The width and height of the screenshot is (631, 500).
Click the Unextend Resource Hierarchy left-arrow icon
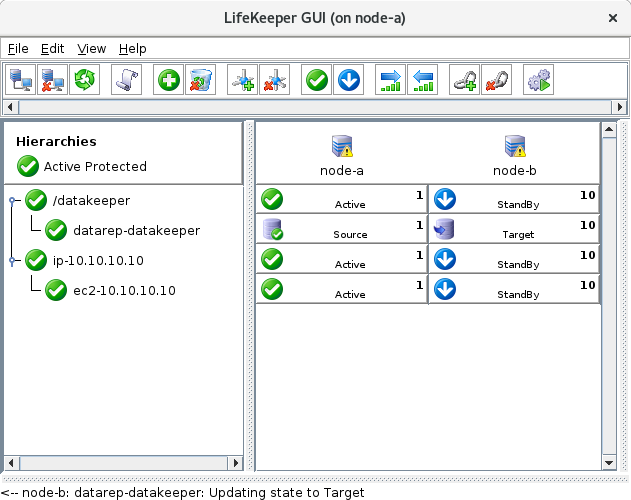pos(423,80)
